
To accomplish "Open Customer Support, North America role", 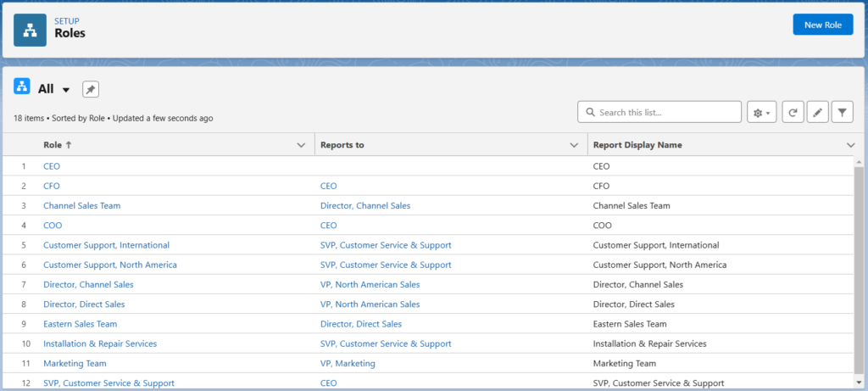I will click(x=110, y=265).
